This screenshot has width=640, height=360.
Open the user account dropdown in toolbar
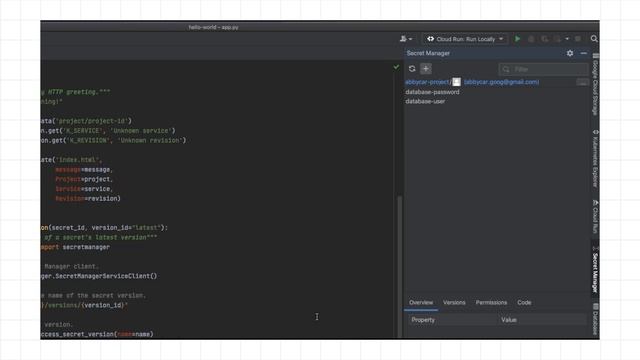click(406, 39)
